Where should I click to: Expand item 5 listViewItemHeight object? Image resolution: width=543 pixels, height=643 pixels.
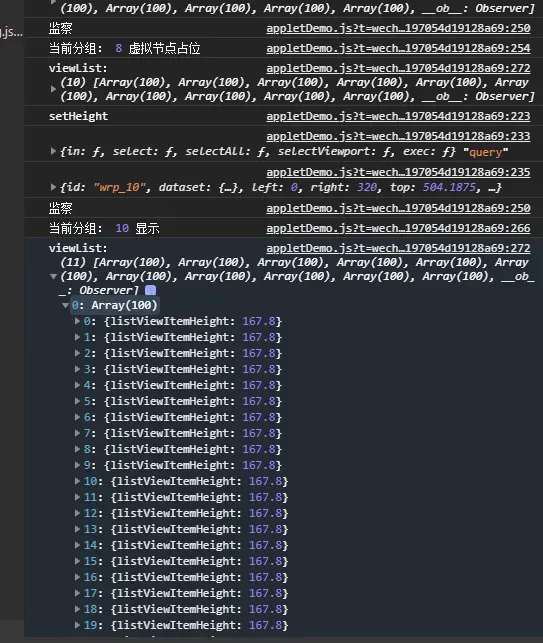[x=77, y=401]
